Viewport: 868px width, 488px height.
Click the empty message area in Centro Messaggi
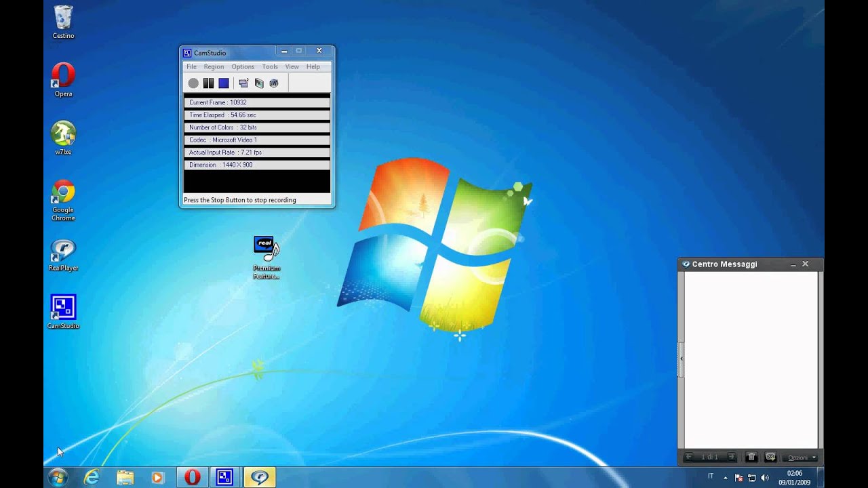pos(751,360)
